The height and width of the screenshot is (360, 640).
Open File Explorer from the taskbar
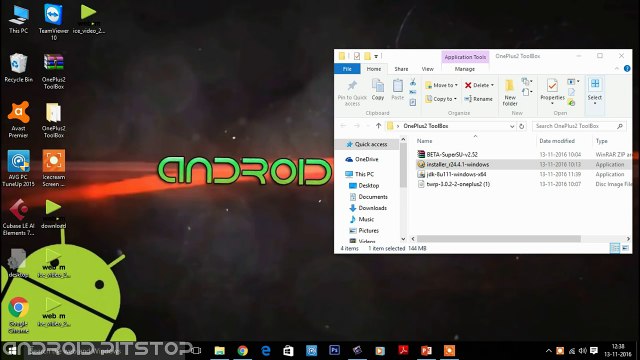click(220, 351)
